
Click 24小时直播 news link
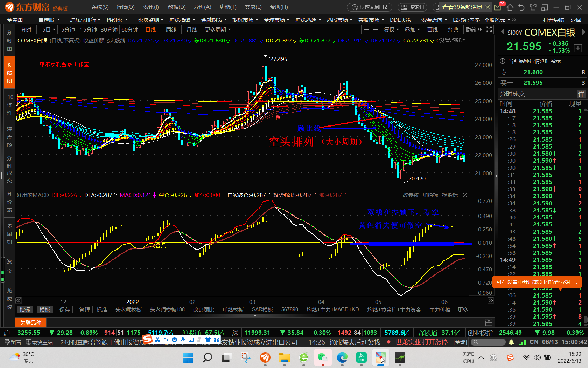point(74,342)
